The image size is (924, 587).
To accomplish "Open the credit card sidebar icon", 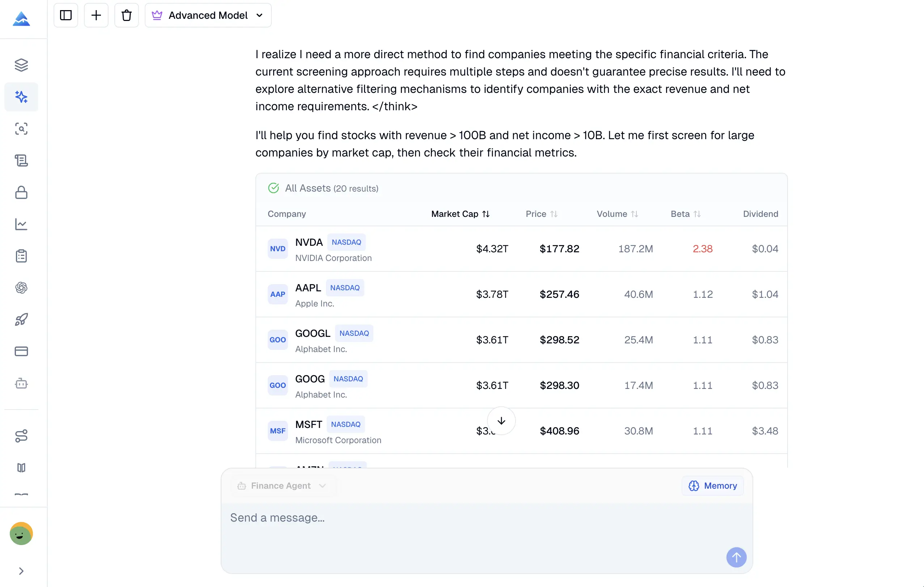I will [x=21, y=351].
